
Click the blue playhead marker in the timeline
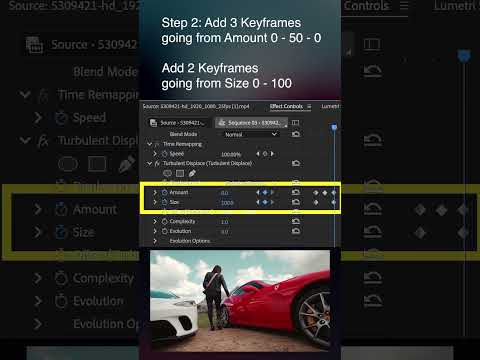pyautogui.click(x=334, y=127)
